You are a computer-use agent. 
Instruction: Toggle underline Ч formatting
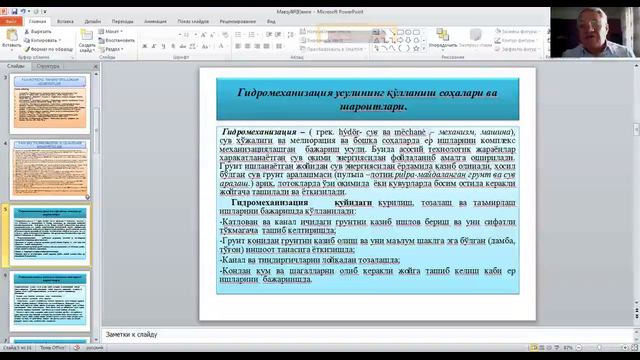coord(163,47)
